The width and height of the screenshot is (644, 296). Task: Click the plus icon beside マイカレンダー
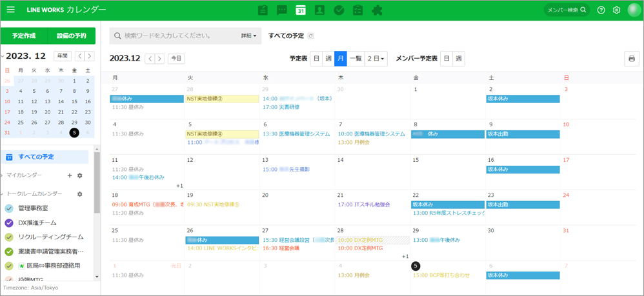(x=70, y=175)
